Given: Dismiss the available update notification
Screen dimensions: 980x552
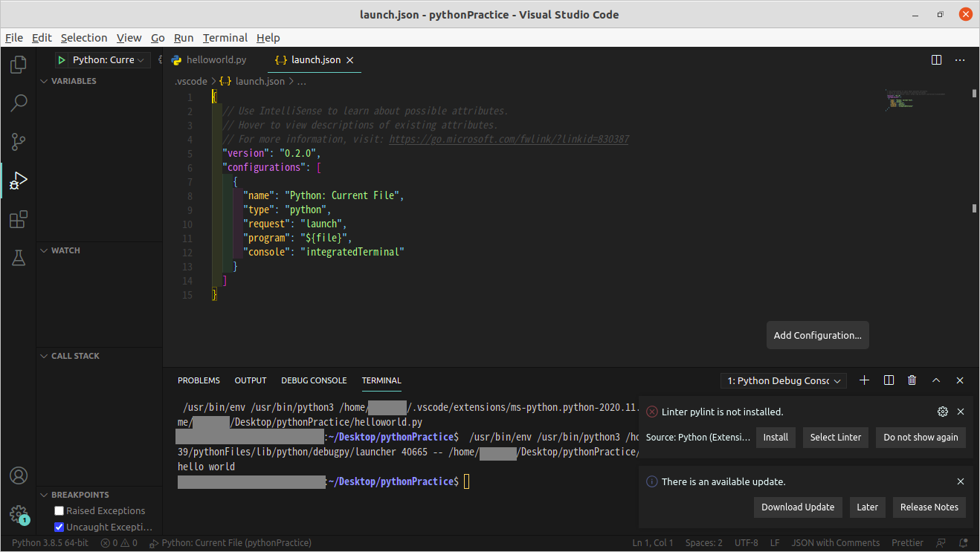Looking at the screenshot, I should [x=961, y=481].
